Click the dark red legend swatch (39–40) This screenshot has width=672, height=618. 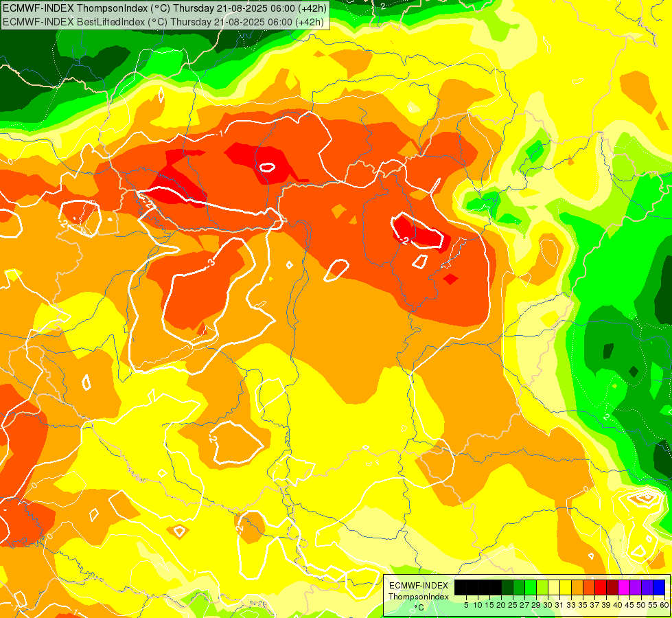pyautogui.click(x=612, y=587)
